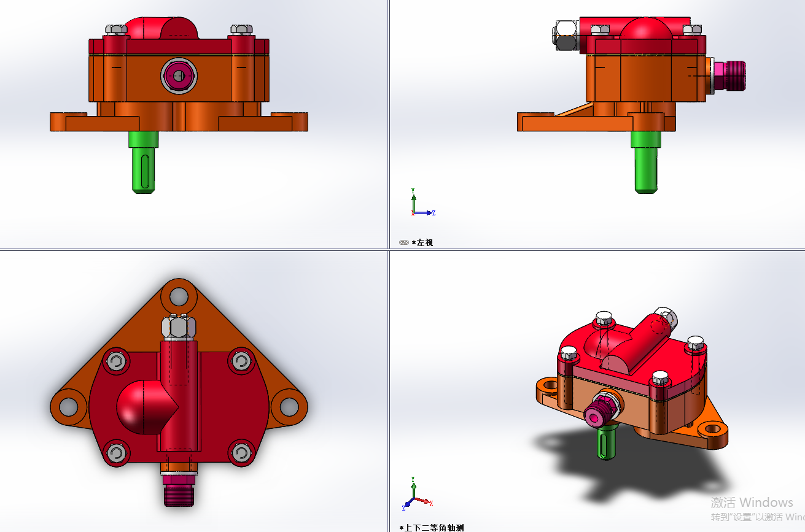
Task: Select the red dome in the front view
Action: point(161,28)
